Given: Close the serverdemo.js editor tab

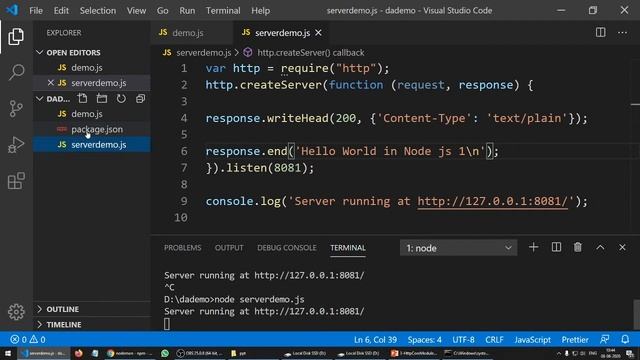Looking at the screenshot, I should tap(318, 33).
